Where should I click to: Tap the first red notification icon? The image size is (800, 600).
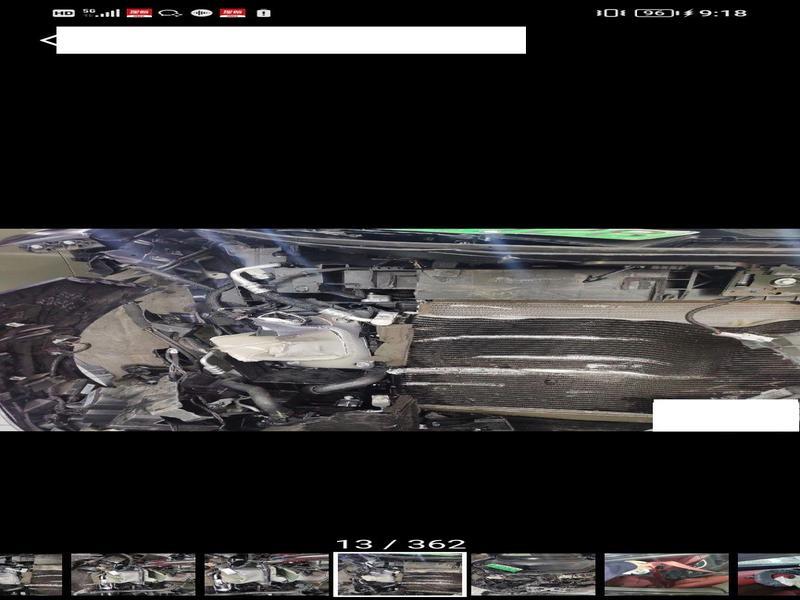[139, 13]
